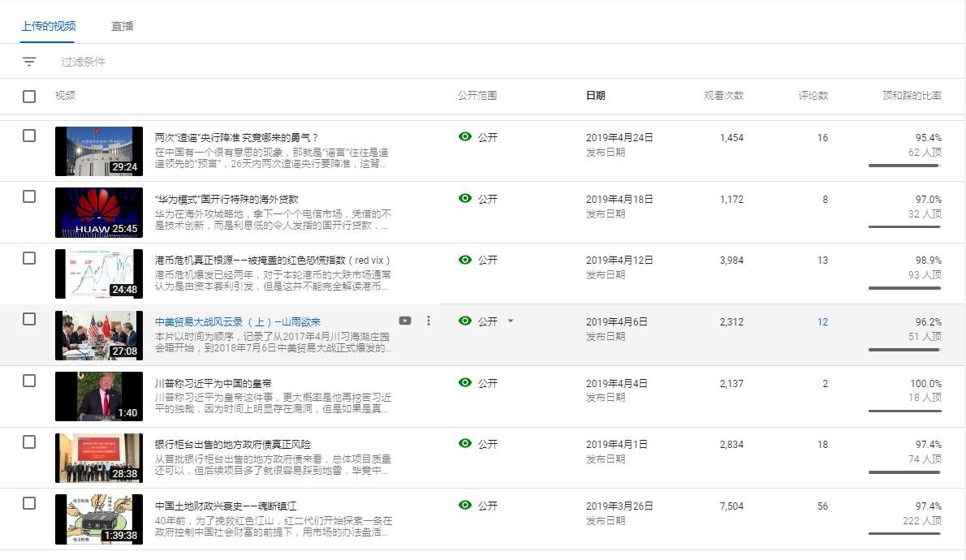Sort the list by 日期 column header

click(595, 96)
